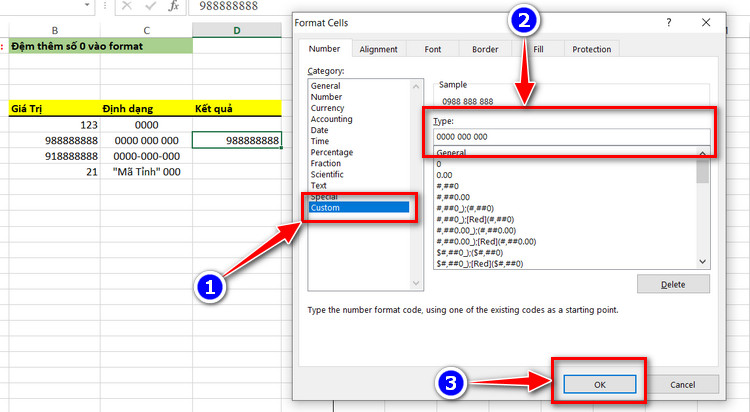Open the Protection tab
750x412 pixels.
[592, 49]
